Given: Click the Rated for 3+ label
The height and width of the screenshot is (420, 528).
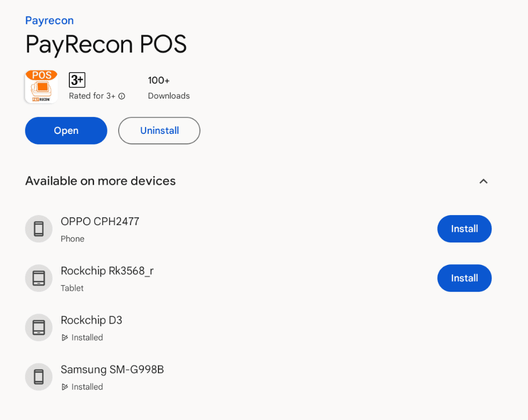Looking at the screenshot, I should [x=92, y=96].
